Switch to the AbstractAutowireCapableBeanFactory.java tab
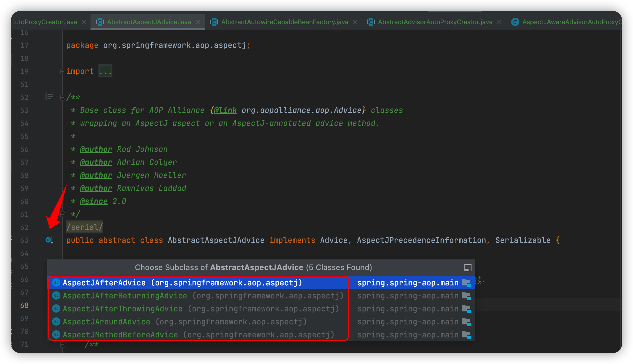This screenshot has width=633, height=364. (284, 22)
